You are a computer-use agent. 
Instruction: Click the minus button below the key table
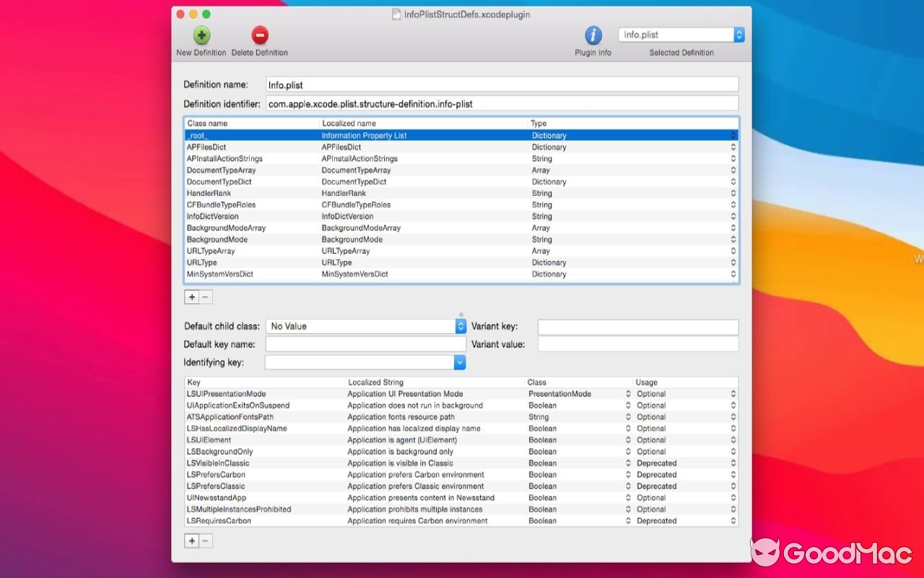tap(206, 540)
